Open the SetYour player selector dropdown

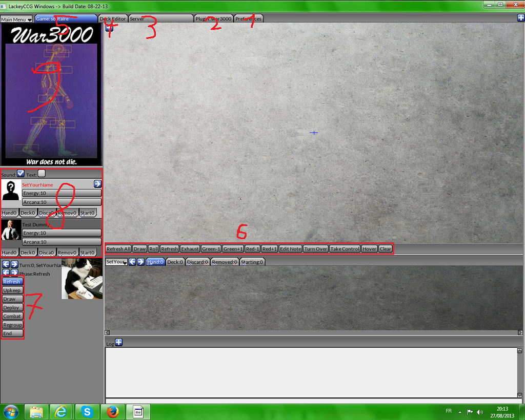tap(116, 262)
